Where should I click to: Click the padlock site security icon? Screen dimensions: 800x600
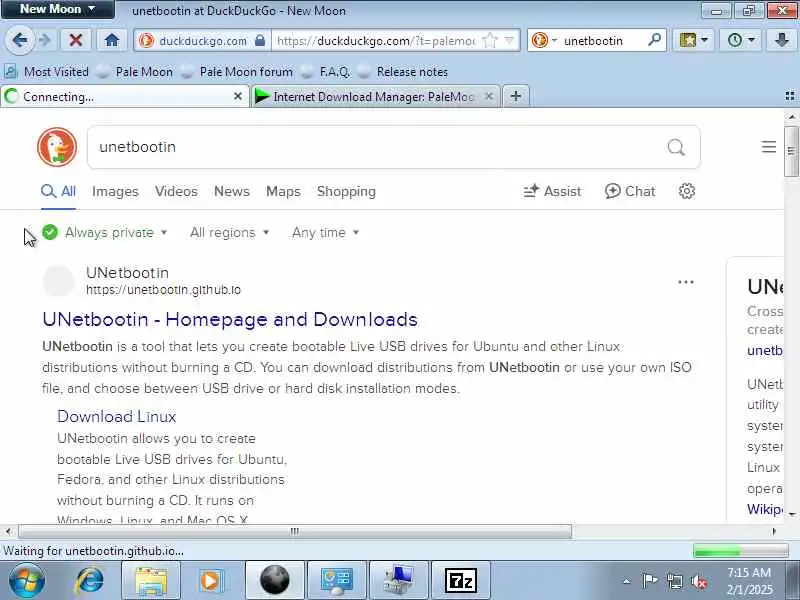point(260,40)
